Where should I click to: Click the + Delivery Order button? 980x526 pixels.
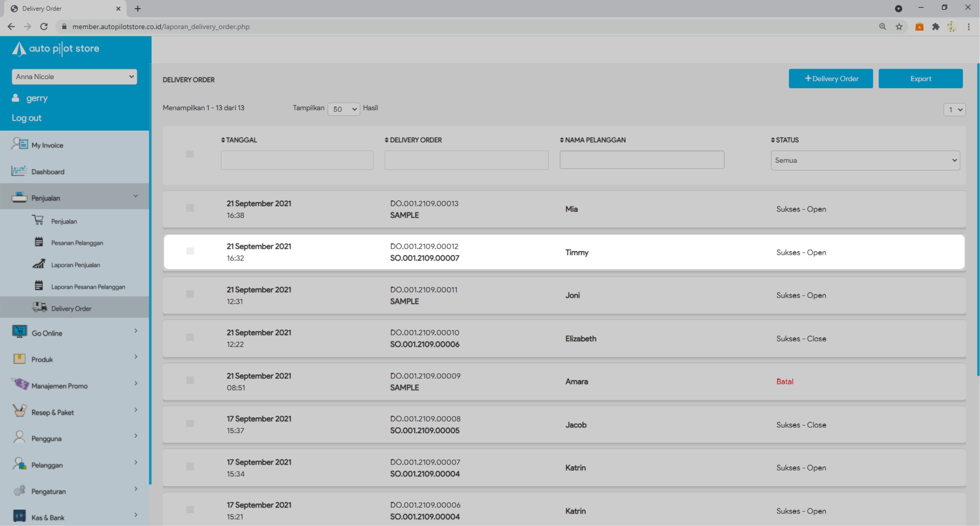pyautogui.click(x=831, y=79)
